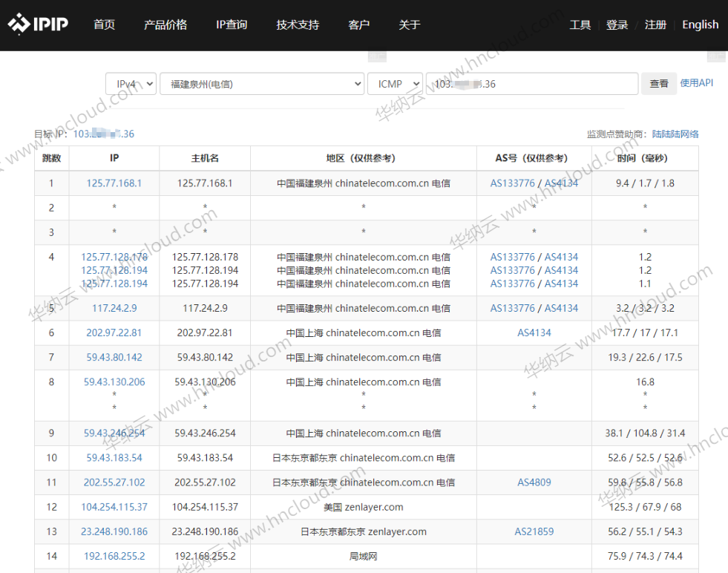Select timing cell 75.9 / 74.3 / 74.4

645,556
